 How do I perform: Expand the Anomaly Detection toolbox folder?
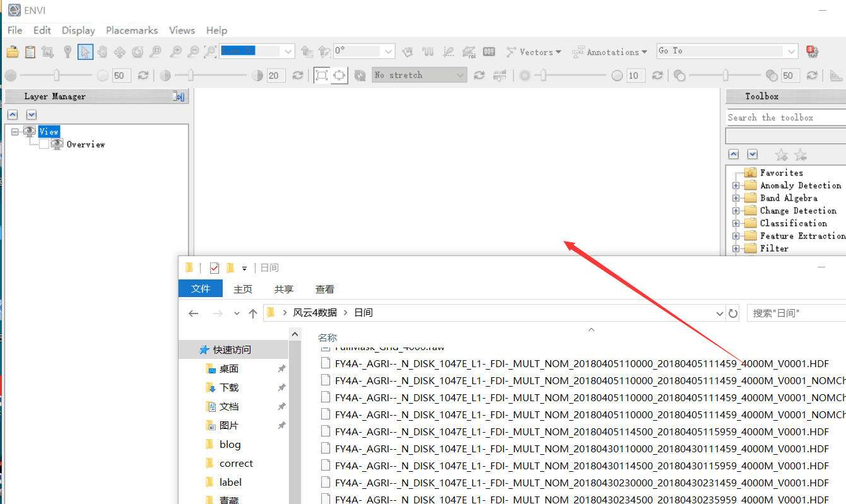point(736,185)
